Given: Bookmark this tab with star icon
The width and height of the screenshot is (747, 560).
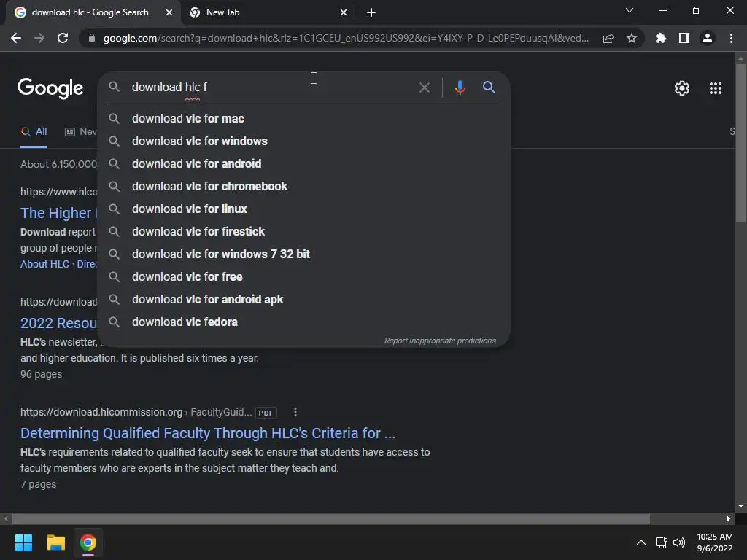Looking at the screenshot, I should pyautogui.click(x=632, y=38).
